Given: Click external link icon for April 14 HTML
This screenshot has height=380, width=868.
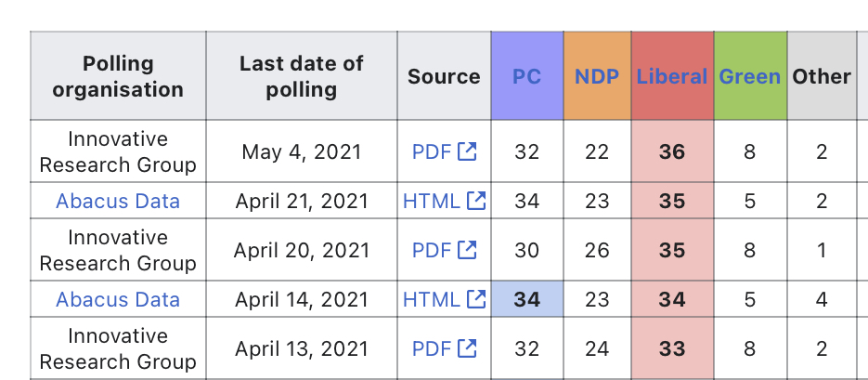Looking at the screenshot, I should point(476,299).
